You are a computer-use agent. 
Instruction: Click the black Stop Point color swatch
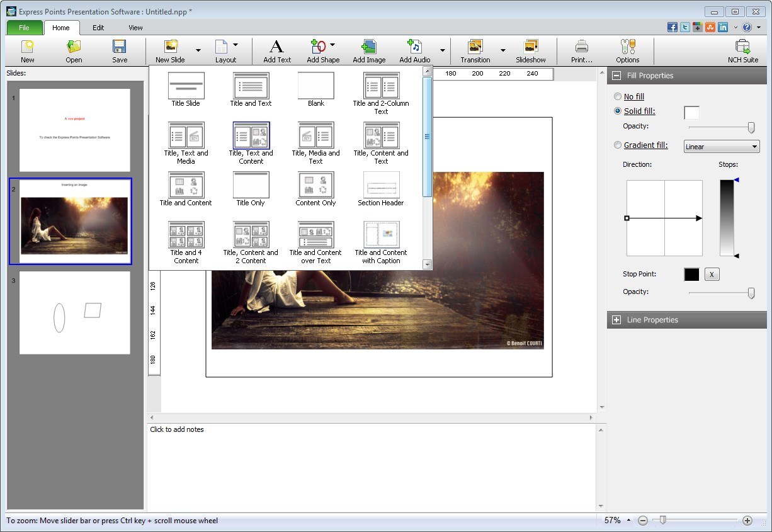(x=691, y=274)
